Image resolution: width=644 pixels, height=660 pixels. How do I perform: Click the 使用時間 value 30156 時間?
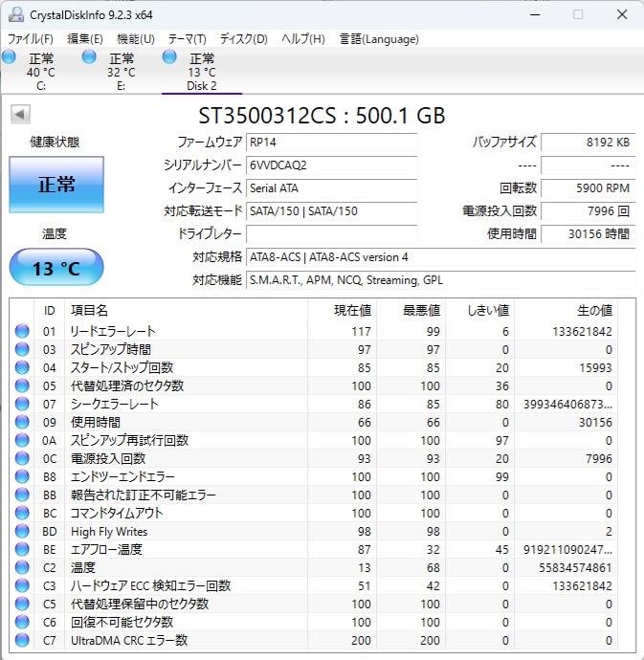click(588, 233)
